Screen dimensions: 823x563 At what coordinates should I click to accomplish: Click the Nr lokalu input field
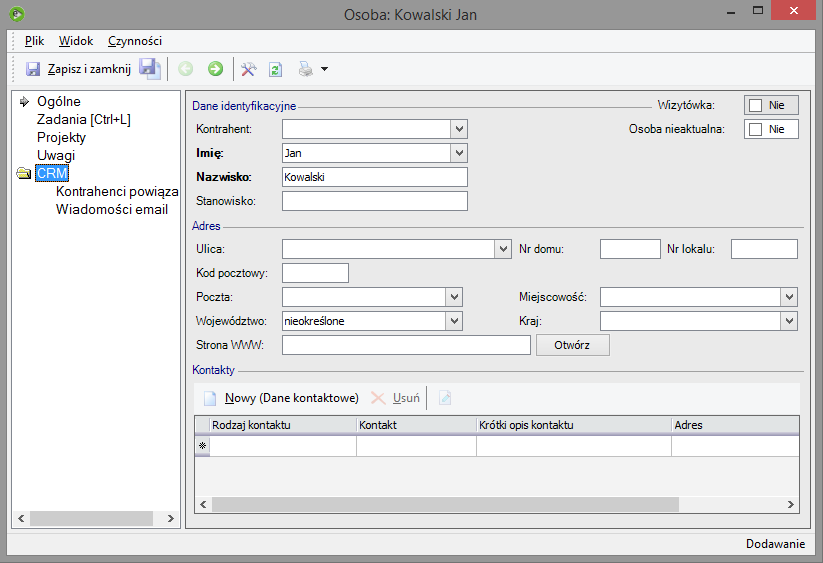(764, 249)
